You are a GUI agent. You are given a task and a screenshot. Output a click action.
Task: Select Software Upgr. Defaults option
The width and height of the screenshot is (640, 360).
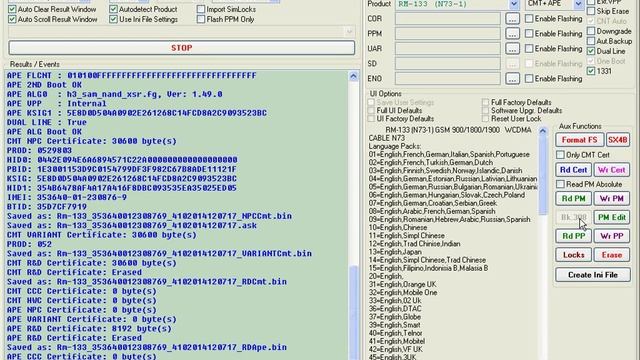(x=485, y=111)
